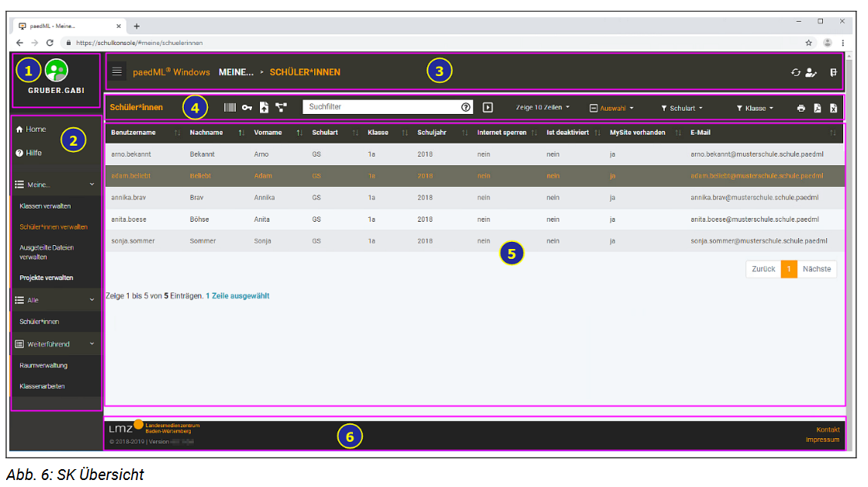Screen dimensions: 868x487
Task: Sort by E-Mail column arrows
Action: click(833, 133)
